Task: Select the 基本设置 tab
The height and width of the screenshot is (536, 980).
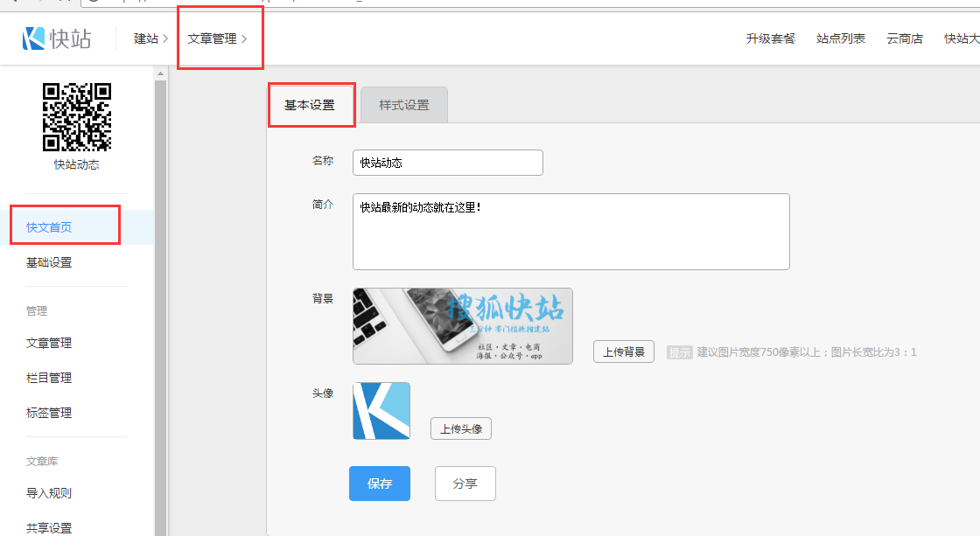Action: 310,105
